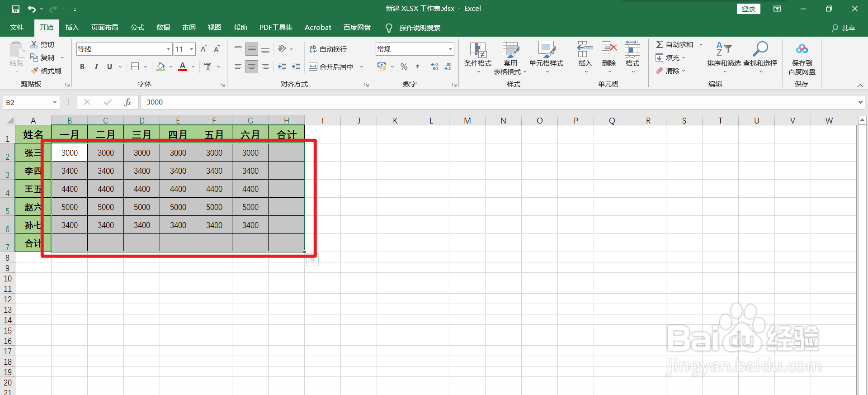Expand the Name Box dropdown arrow
Viewport: 868px width, 395px height.
pos(55,102)
